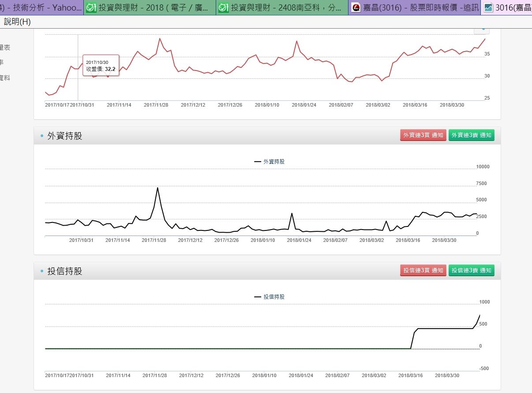The image size is (532, 393).
Task: Click the 收盤價: 32.2 tooltip on the price chart
Action: [101, 69]
